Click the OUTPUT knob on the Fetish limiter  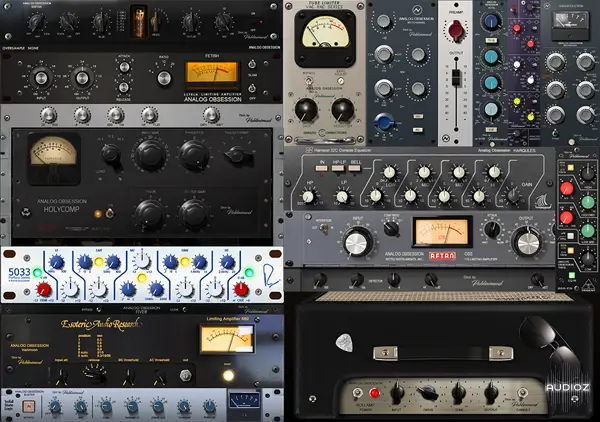82,78
